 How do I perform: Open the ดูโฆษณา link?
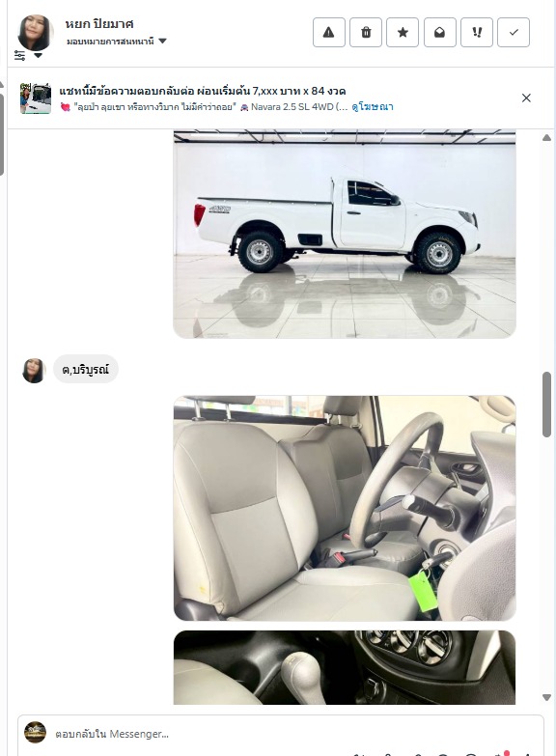373,106
